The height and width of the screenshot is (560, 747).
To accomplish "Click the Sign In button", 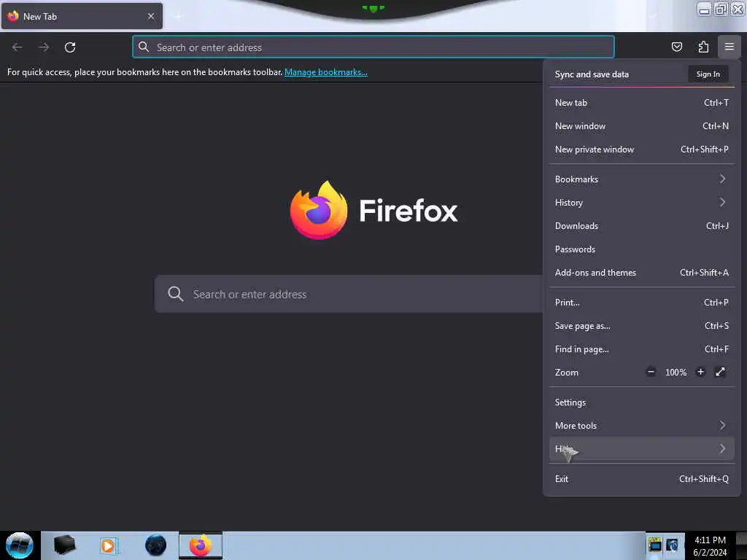I will coord(708,74).
